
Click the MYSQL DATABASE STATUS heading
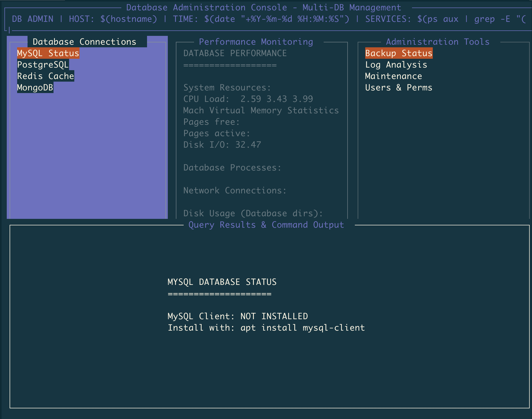click(x=222, y=282)
